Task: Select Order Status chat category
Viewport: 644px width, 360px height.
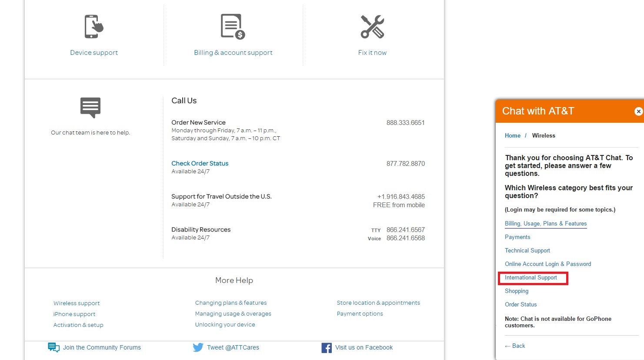Action: coord(521,305)
